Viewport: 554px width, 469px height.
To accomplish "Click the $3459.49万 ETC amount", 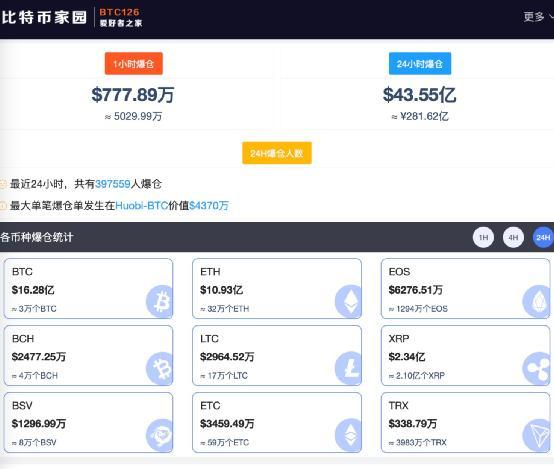I will point(227,424).
